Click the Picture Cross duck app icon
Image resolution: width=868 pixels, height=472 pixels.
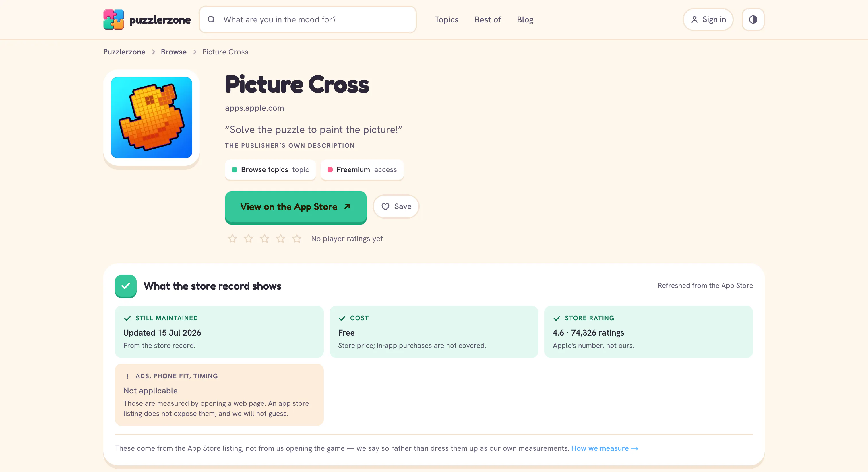152,118
